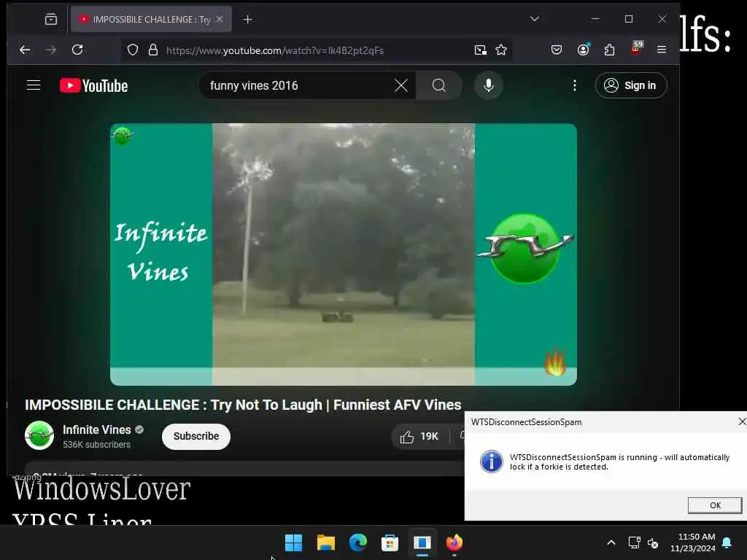Launch Microsoft Edge from taskbar
Image resolution: width=747 pixels, height=560 pixels.
coord(357,542)
